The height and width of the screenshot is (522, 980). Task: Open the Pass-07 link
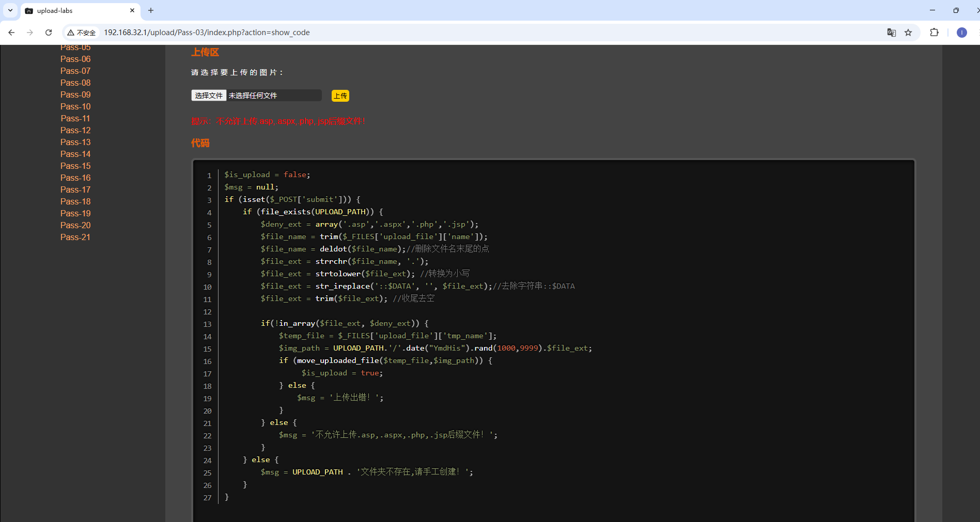tap(75, 71)
